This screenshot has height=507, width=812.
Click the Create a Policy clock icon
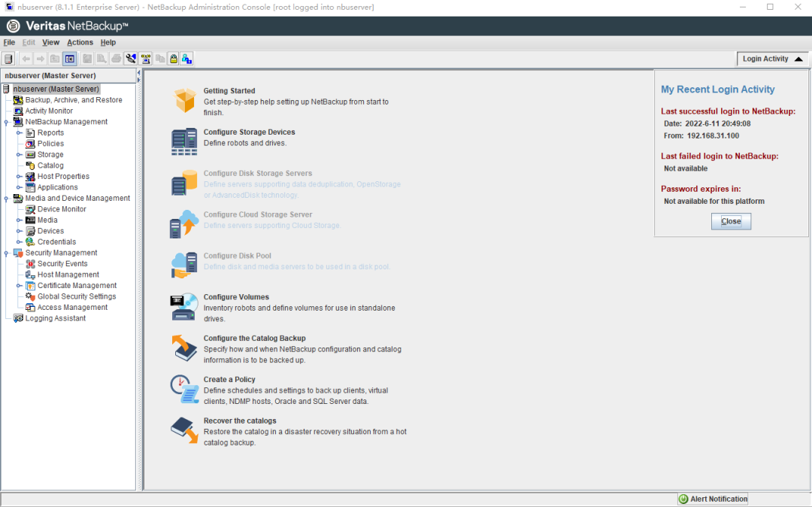(184, 389)
